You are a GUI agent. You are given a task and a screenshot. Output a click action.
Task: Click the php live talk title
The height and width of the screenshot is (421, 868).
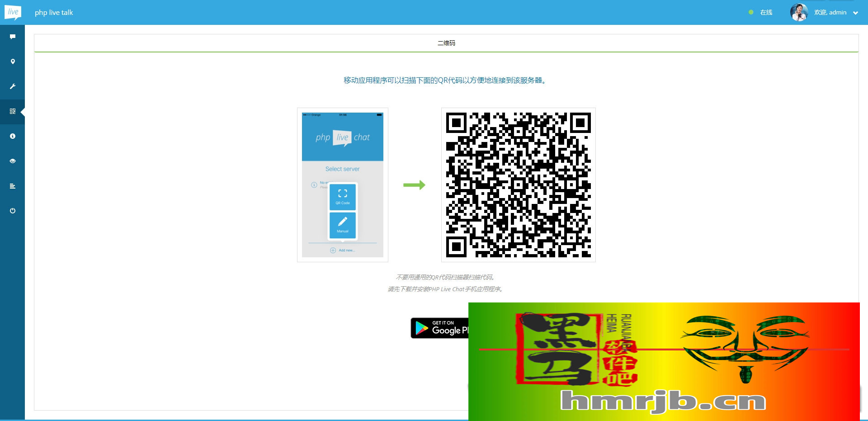click(54, 13)
